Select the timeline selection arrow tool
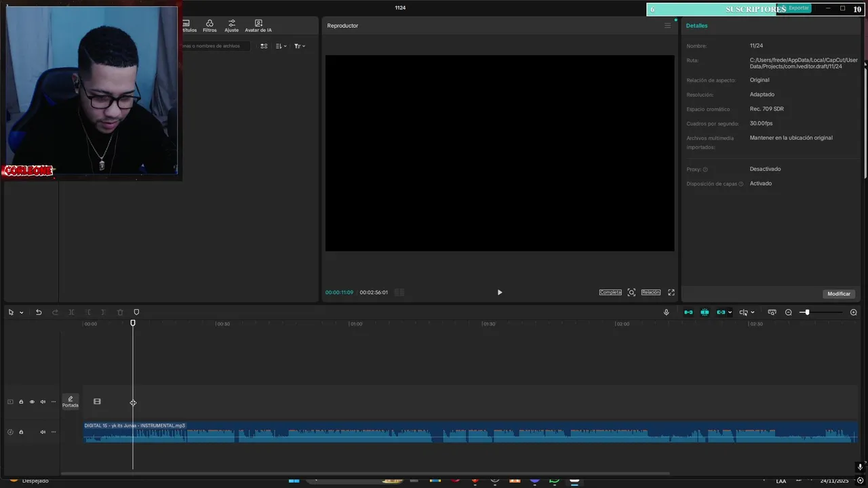 tap(11, 312)
